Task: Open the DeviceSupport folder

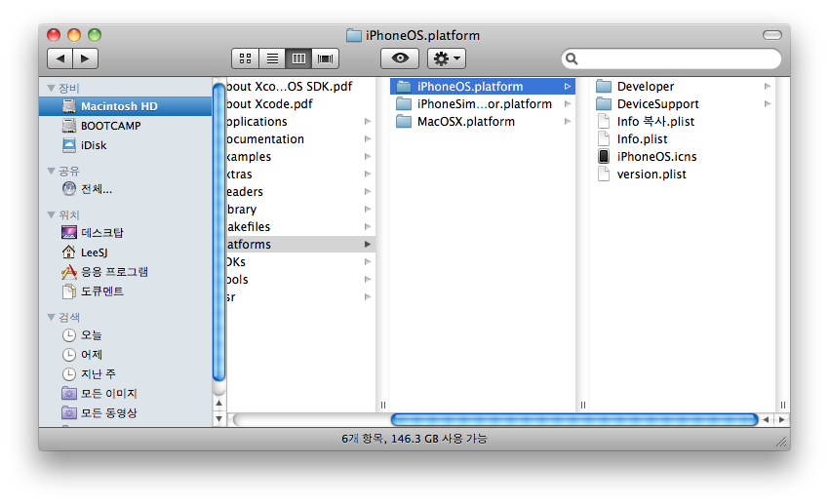Action: coord(683,104)
